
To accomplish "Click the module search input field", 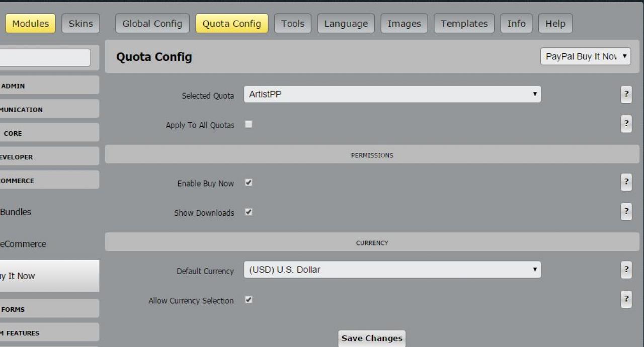I will (x=45, y=57).
